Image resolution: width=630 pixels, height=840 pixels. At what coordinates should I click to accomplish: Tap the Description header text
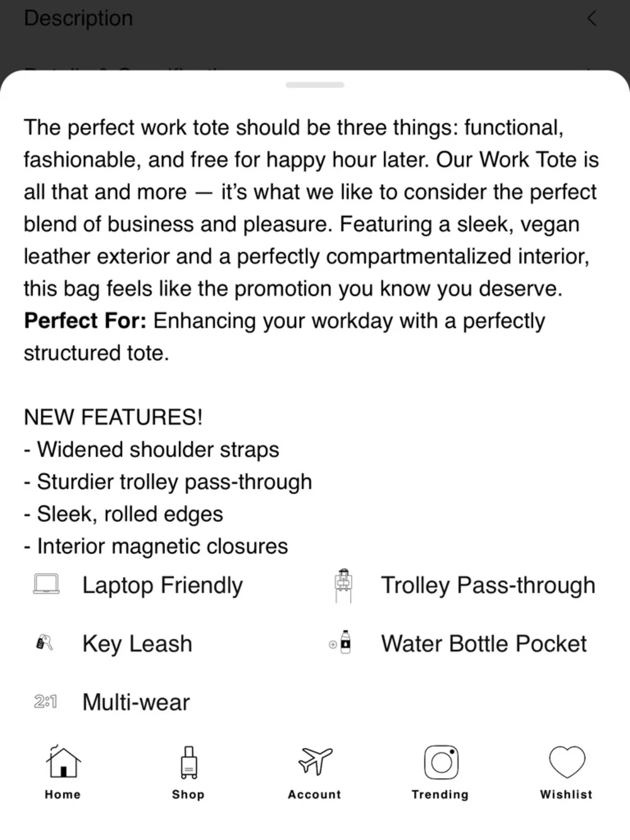click(79, 18)
